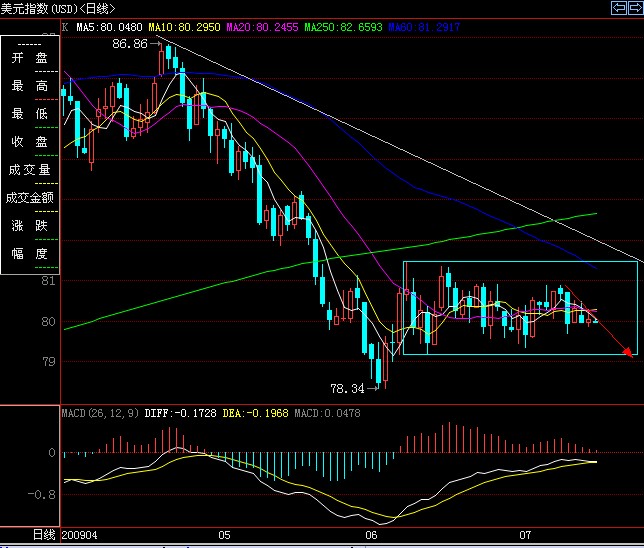Click the 成交金额 row in info panel

(30, 198)
